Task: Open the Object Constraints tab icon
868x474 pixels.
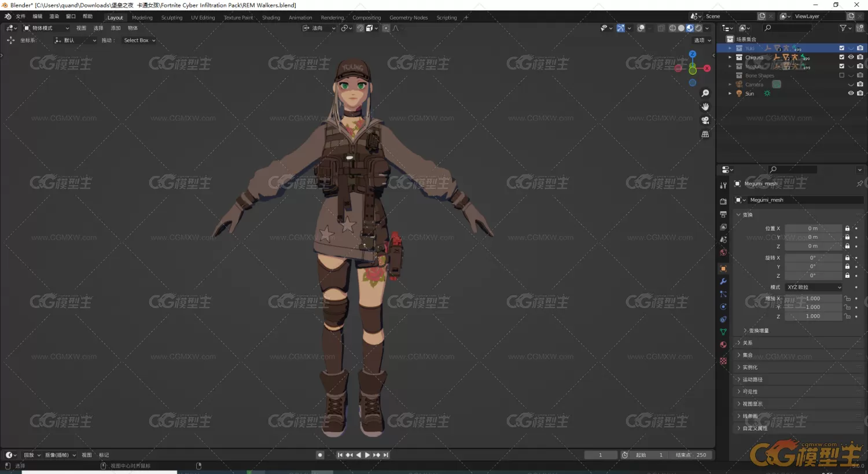Action: point(723,319)
